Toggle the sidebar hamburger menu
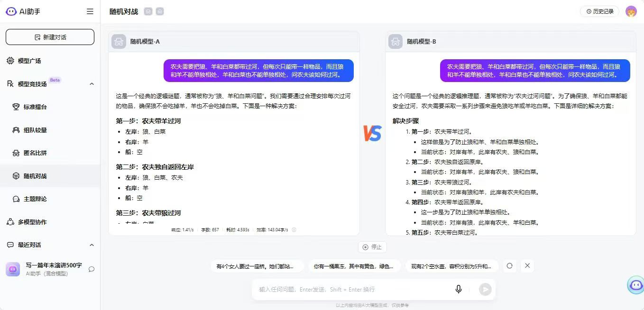 [x=90, y=11]
